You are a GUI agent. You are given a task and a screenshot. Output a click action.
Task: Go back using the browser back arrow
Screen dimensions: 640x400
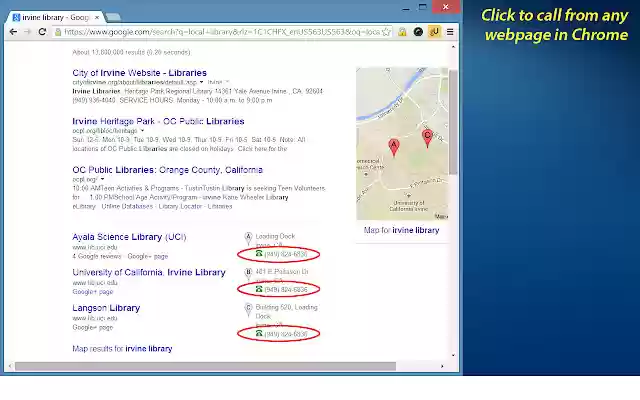[13, 32]
